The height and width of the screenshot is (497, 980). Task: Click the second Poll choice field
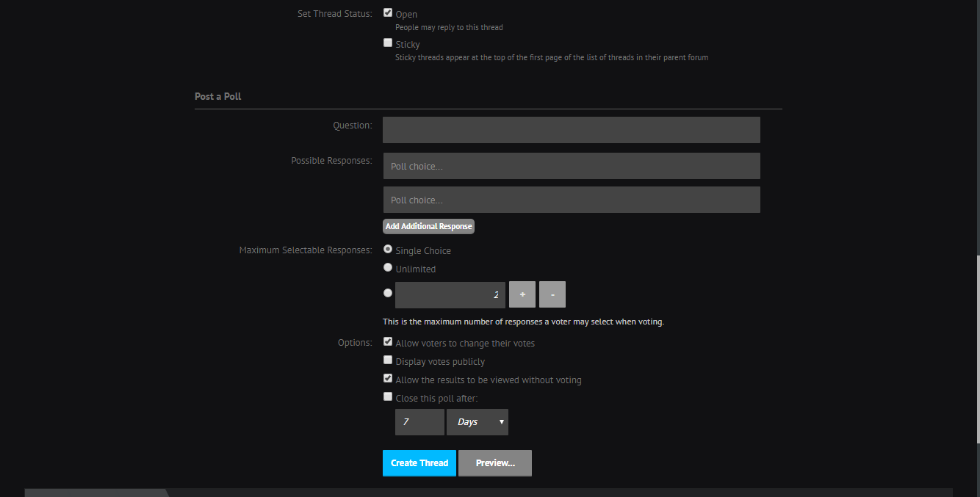click(x=571, y=200)
